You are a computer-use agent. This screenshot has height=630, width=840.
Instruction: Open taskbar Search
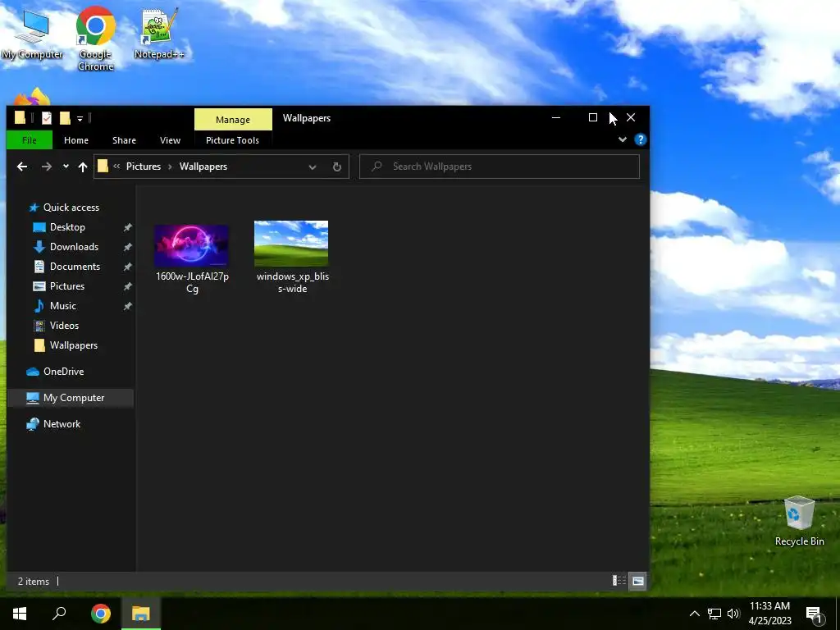[x=59, y=614]
